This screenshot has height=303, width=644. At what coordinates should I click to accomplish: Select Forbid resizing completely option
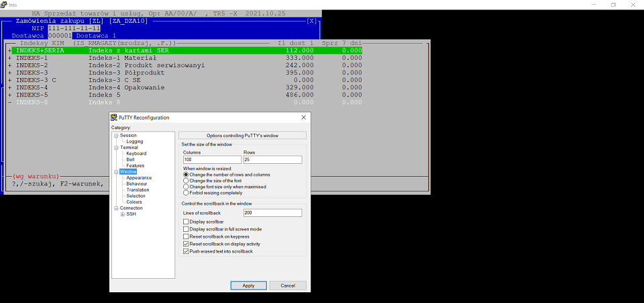coord(213,193)
